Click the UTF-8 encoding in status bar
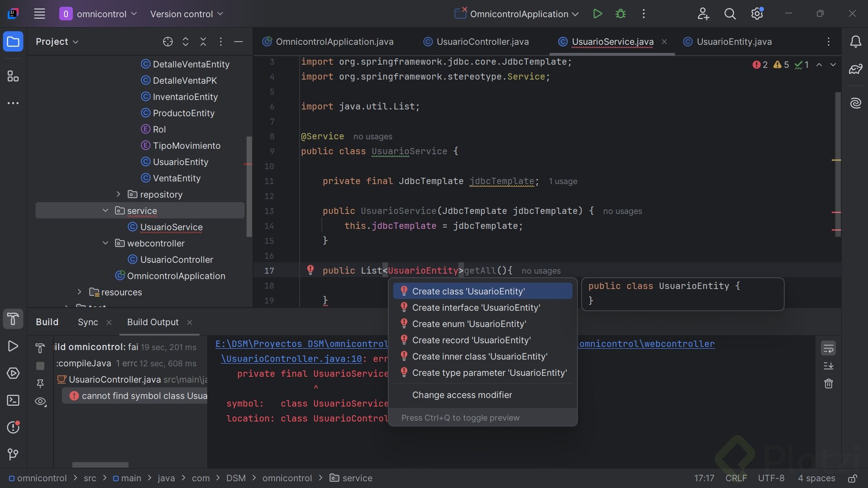The height and width of the screenshot is (488, 868). point(771,479)
